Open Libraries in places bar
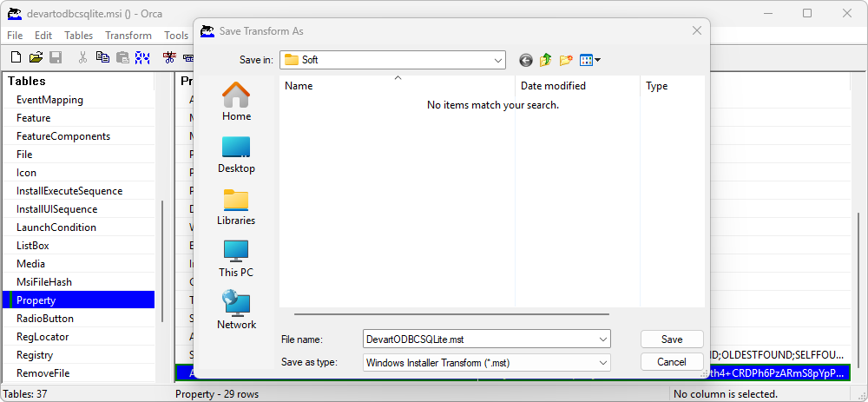 coord(236,207)
